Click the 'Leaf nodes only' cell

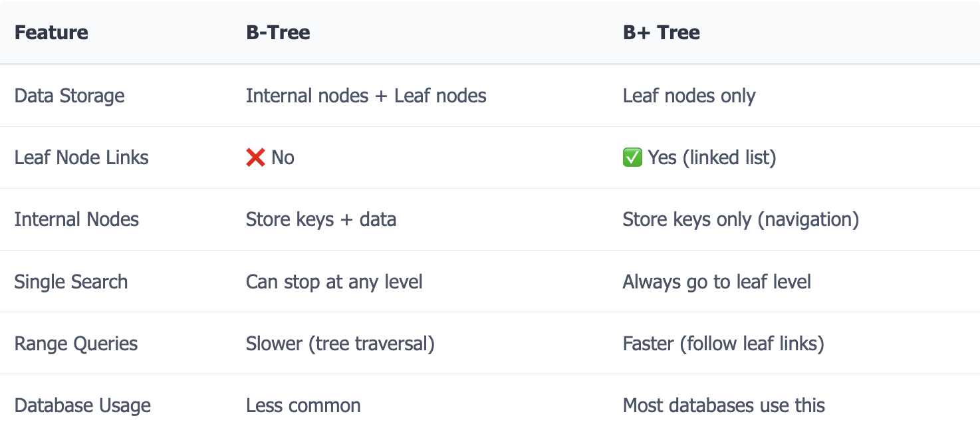[x=689, y=96]
